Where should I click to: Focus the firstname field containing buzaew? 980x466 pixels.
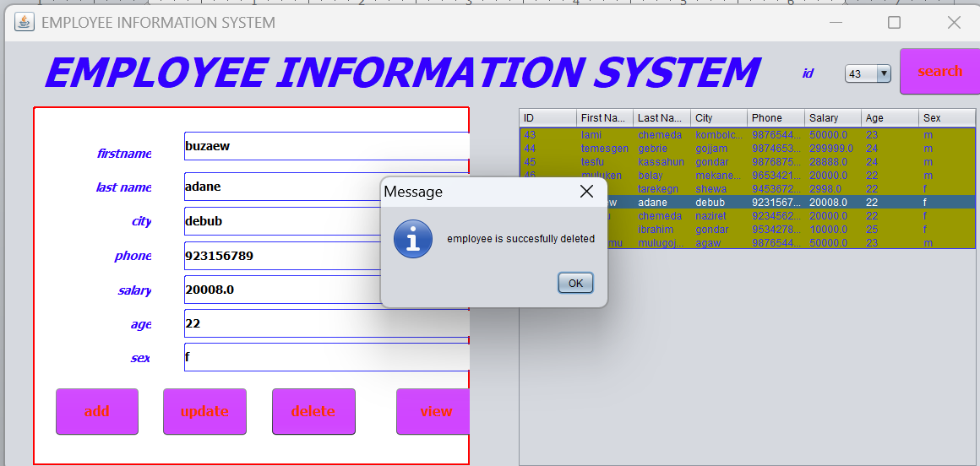(327, 146)
